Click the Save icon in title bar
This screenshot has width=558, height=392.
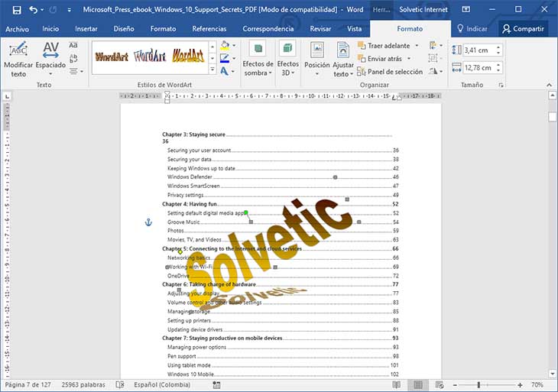(x=17, y=10)
